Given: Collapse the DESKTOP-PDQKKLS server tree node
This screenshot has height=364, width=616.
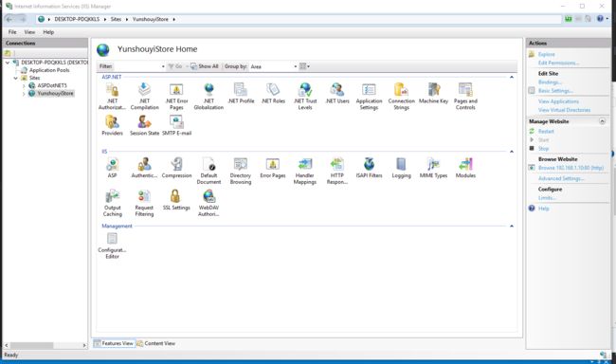Looking at the screenshot, I should (8, 63).
